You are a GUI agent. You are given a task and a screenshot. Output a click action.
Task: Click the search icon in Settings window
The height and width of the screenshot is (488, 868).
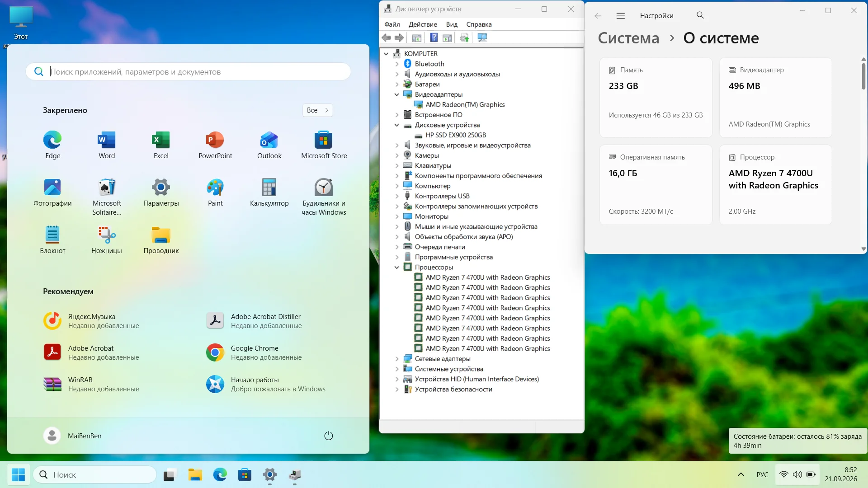click(700, 15)
